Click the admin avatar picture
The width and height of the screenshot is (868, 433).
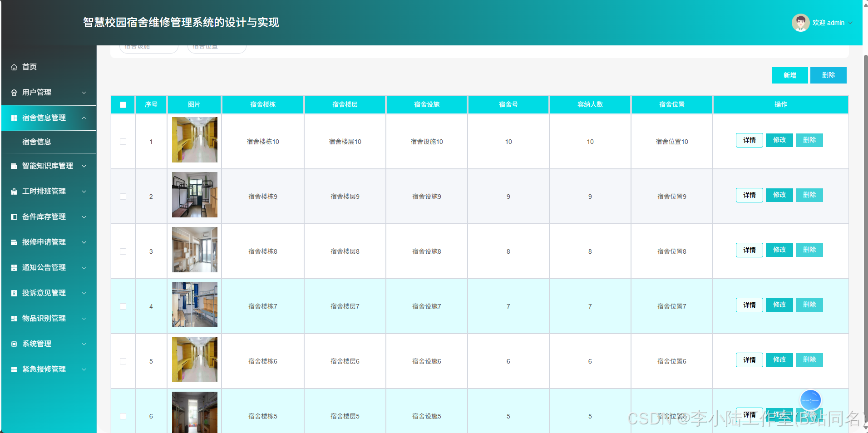click(x=800, y=23)
